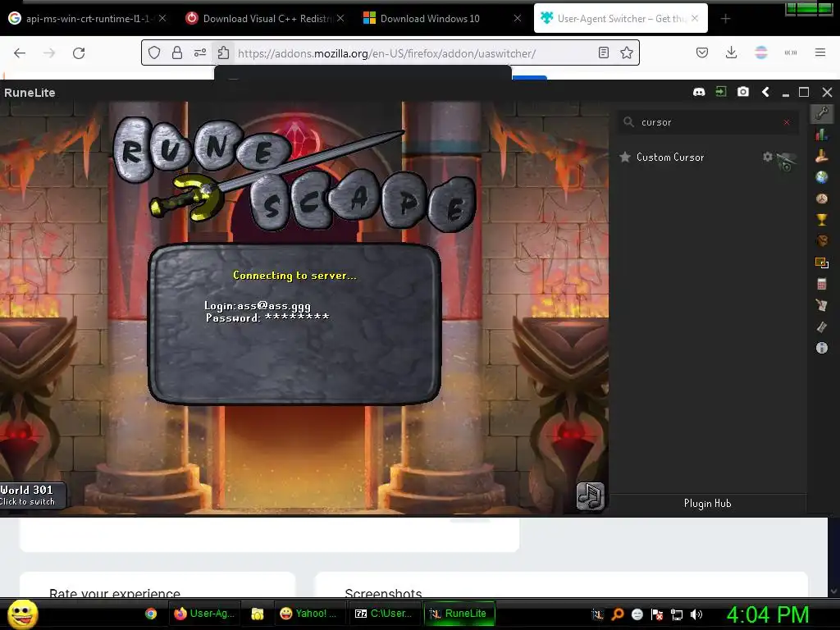
Task: Click volume speaker tray icon
Action: coord(696,614)
